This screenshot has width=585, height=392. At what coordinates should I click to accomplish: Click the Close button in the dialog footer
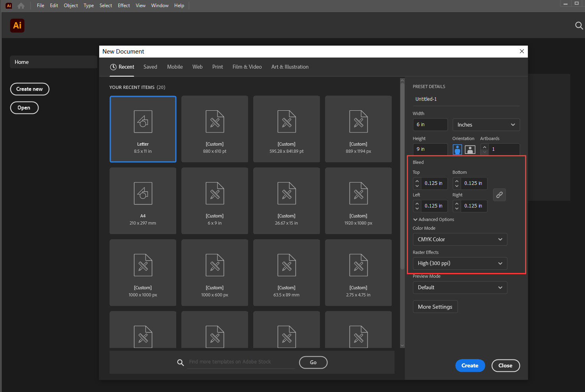(x=506, y=366)
